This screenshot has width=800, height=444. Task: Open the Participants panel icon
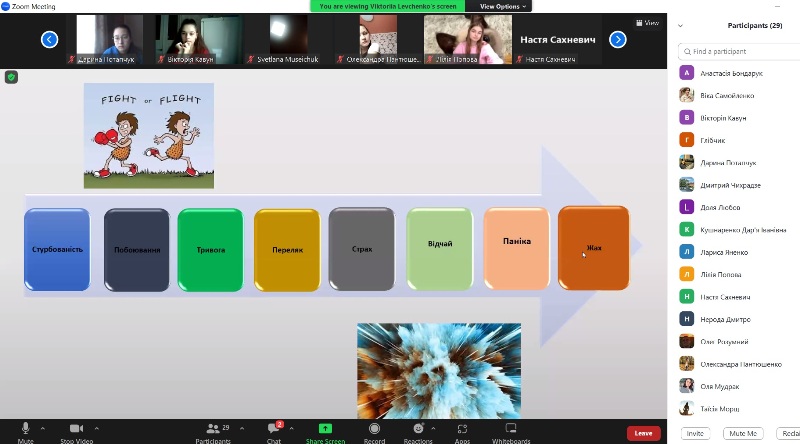click(213, 429)
